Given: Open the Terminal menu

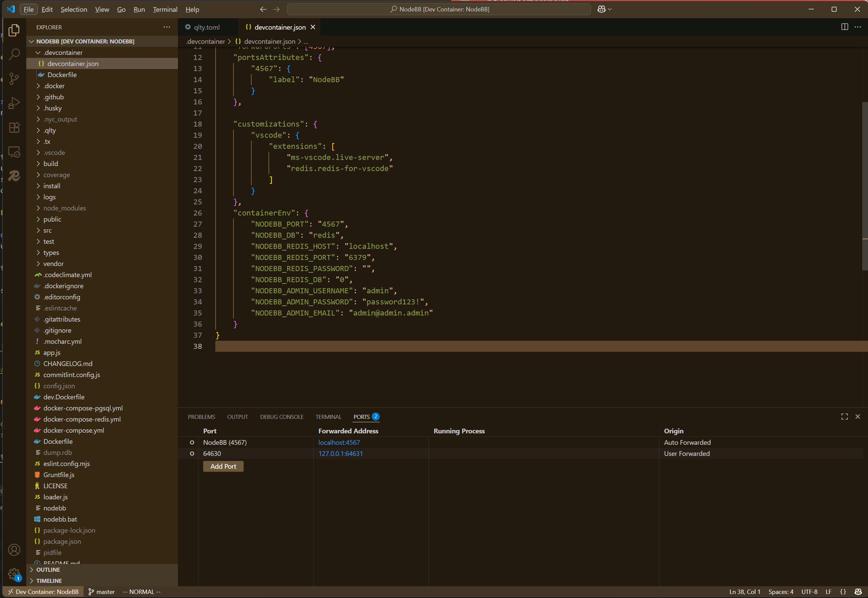Looking at the screenshot, I should [165, 9].
